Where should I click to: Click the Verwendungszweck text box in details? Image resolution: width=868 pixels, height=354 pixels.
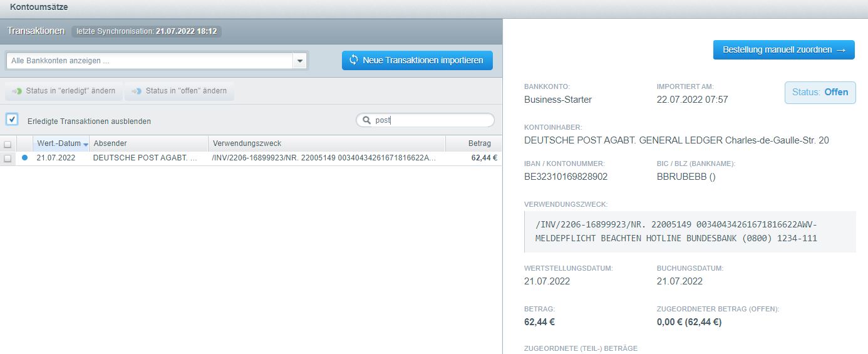(x=690, y=232)
